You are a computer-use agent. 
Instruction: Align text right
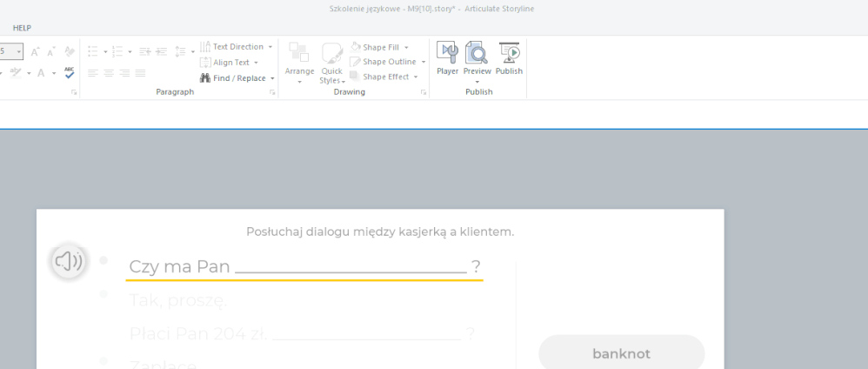(x=124, y=73)
